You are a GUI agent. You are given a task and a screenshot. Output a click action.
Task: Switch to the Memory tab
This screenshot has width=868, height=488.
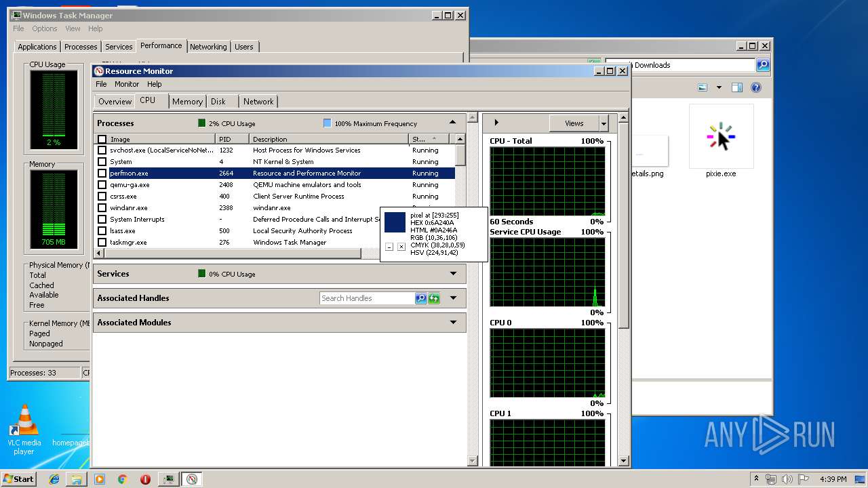pos(187,102)
